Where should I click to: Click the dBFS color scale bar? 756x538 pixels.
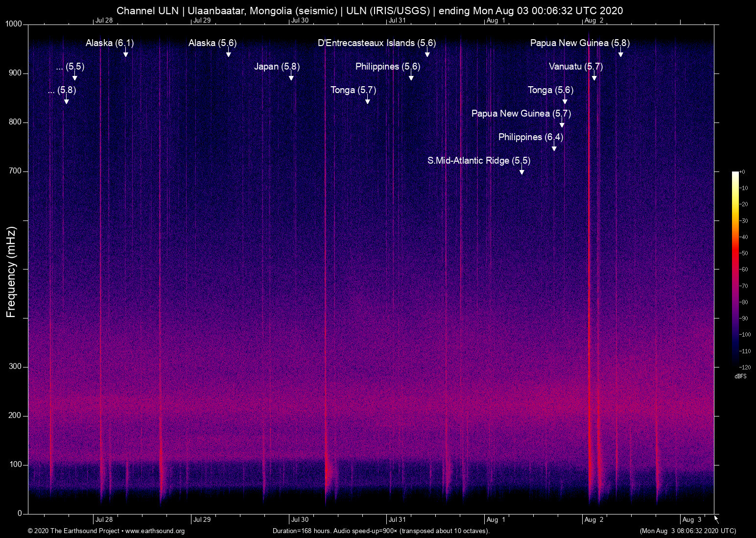point(735,269)
